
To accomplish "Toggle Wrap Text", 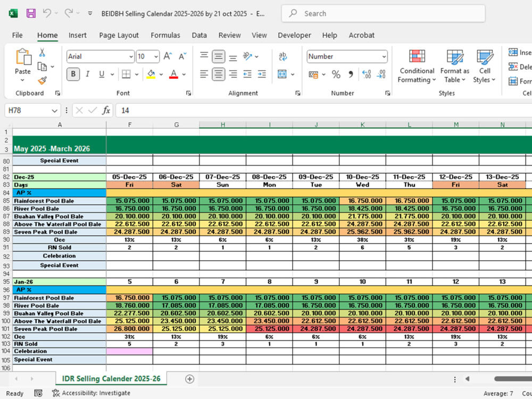I will (x=282, y=56).
